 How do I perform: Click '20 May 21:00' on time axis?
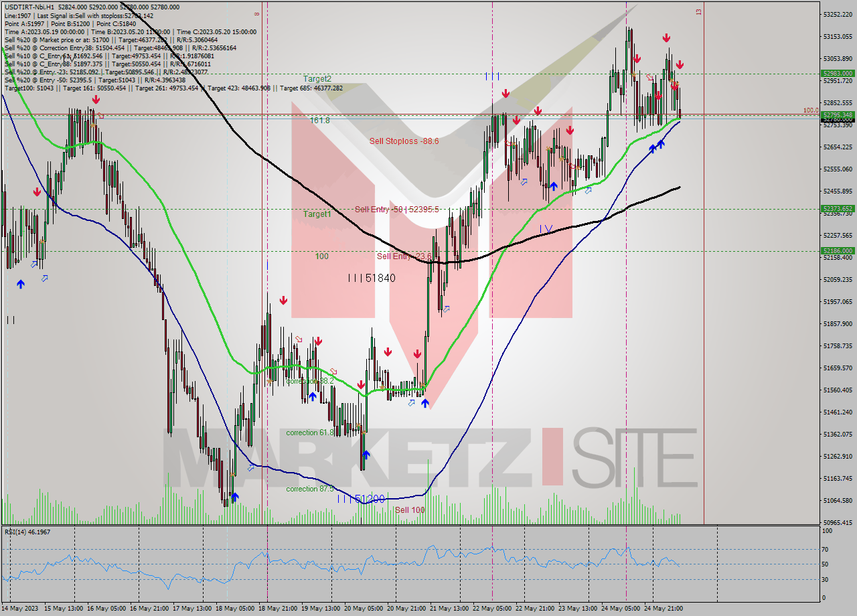407,608
